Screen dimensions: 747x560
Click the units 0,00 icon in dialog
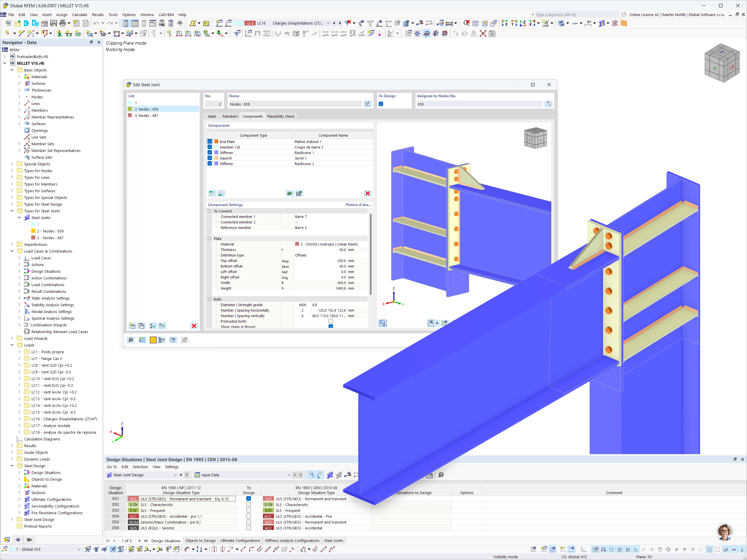[142, 340]
